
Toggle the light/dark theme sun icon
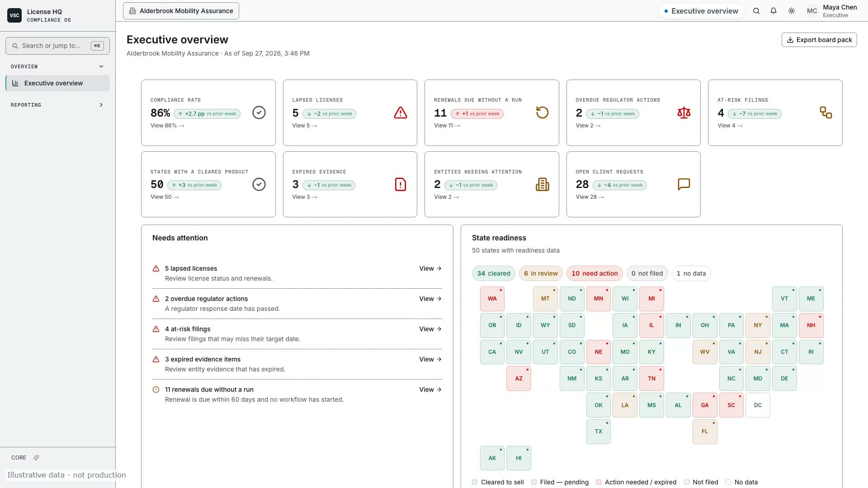tap(792, 11)
